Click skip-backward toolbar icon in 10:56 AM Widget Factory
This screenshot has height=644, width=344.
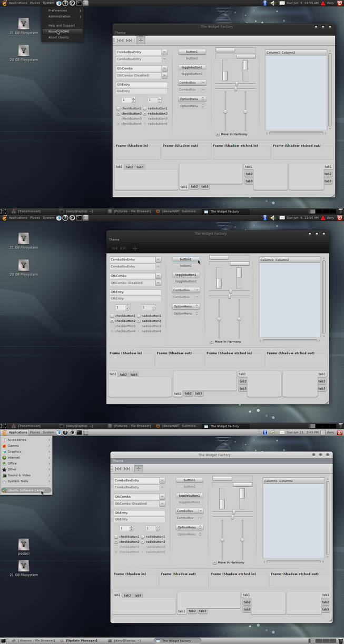[121, 40]
